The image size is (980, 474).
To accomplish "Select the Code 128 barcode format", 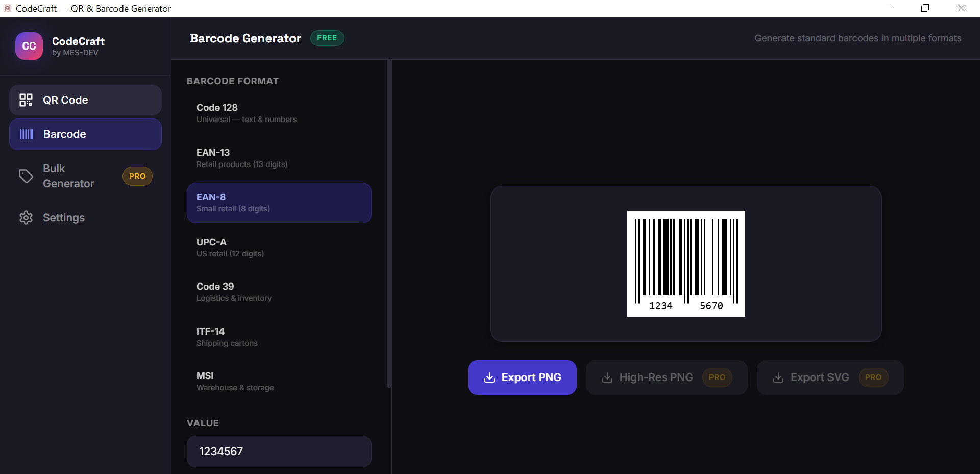I will pyautogui.click(x=279, y=113).
